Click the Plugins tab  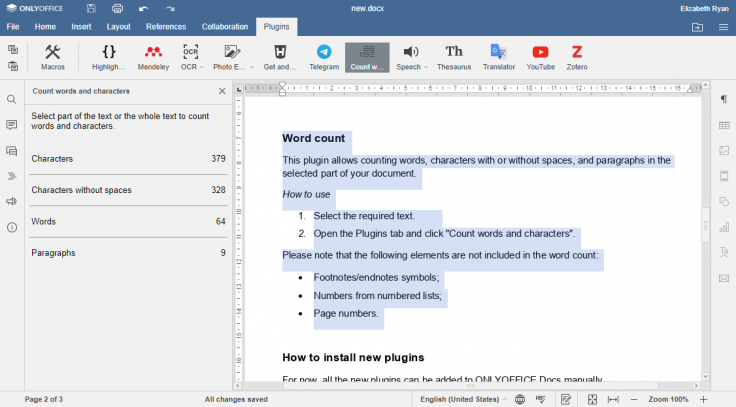pos(276,27)
